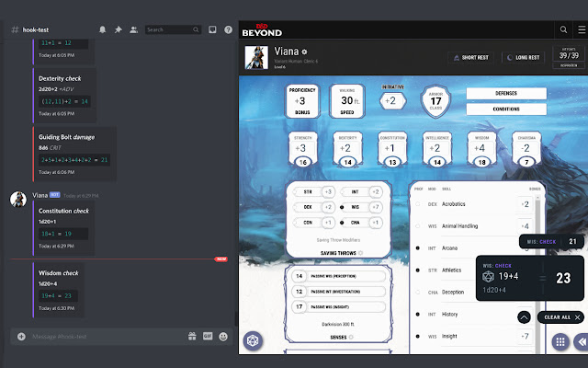The width and height of the screenshot is (588, 368).
Task: Click Viana bot avatar in Discord
Action: tap(18, 200)
